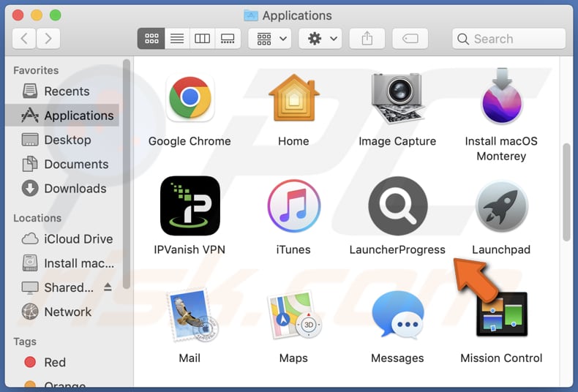Click the Edit Tags toolbar button

pos(410,38)
